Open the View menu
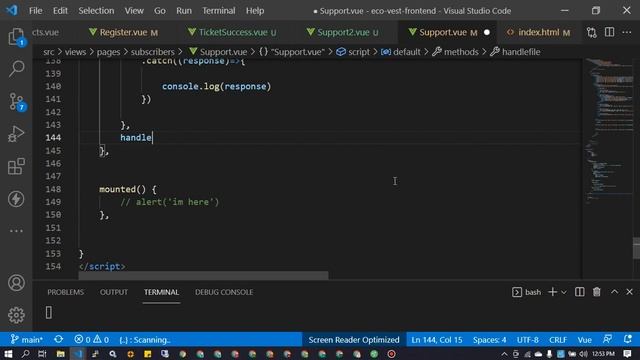Viewport: 640px width, 360px height. 134,11
